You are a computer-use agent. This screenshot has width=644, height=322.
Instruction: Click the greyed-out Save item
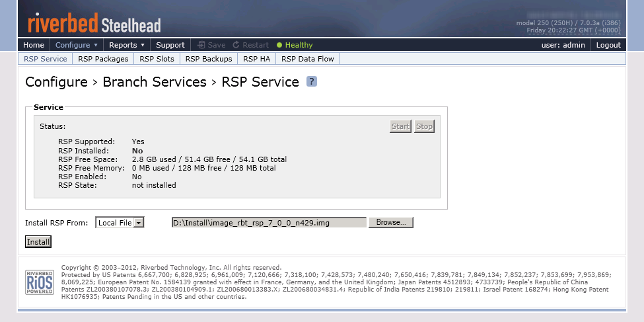[x=211, y=45]
